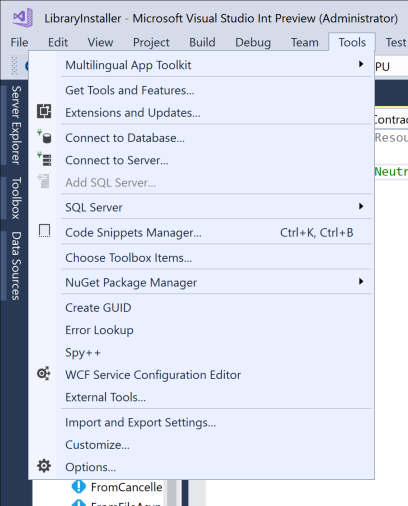
Task: Open the Test menu
Action: 396,42
